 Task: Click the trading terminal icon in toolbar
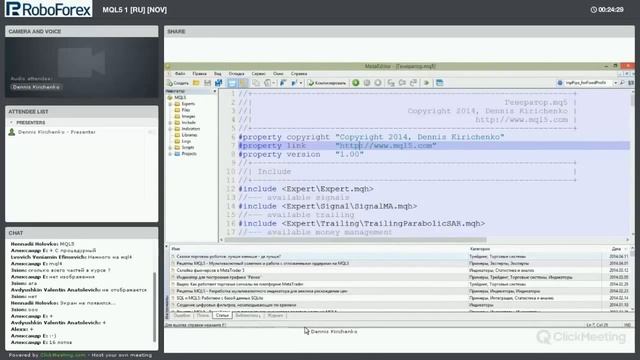(440, 83)
